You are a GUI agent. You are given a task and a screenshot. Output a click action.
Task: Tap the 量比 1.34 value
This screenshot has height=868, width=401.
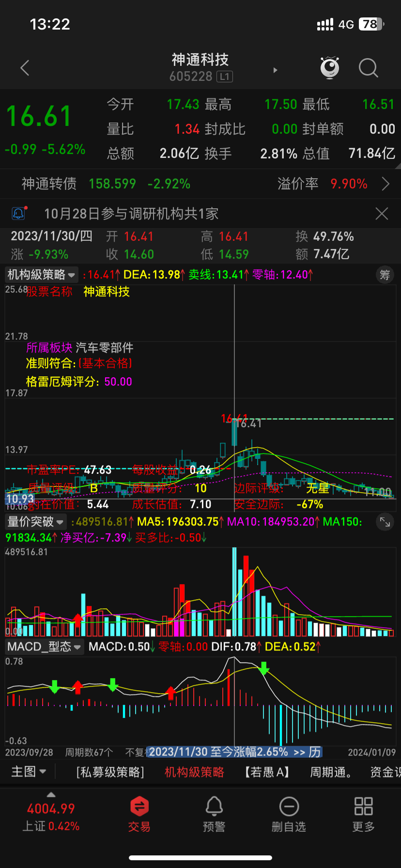click(187, 129)
